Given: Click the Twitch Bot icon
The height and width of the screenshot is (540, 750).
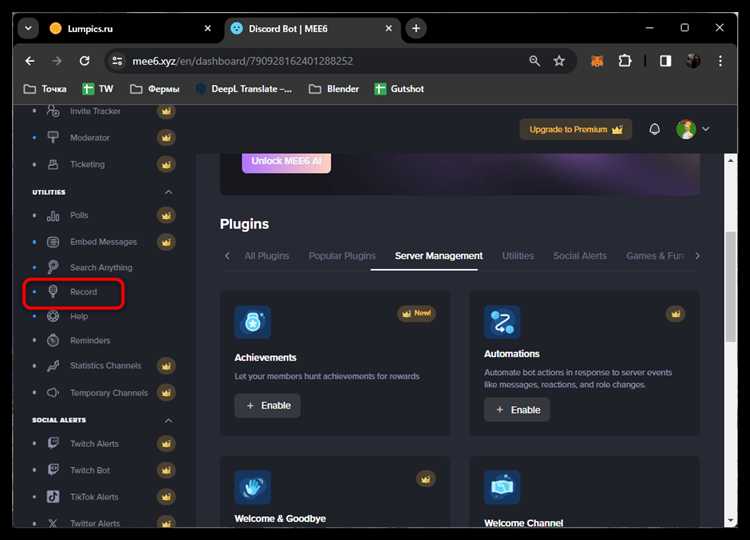Looking at the screenshot, I should click(53, 470).
